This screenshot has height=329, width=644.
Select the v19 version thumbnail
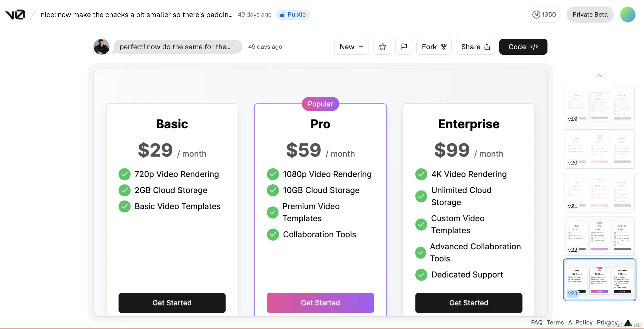coord(600,105)
